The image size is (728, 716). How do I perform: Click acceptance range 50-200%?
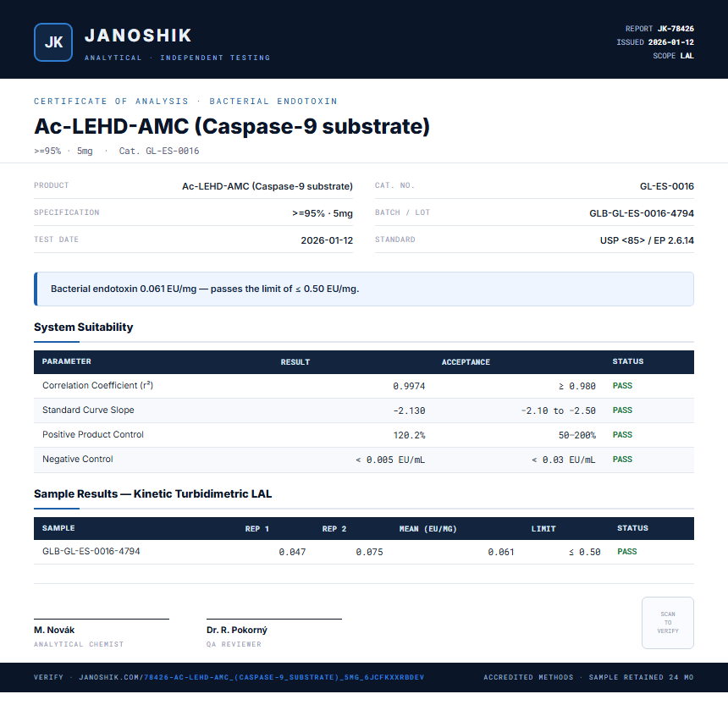(x=576, y=436)
